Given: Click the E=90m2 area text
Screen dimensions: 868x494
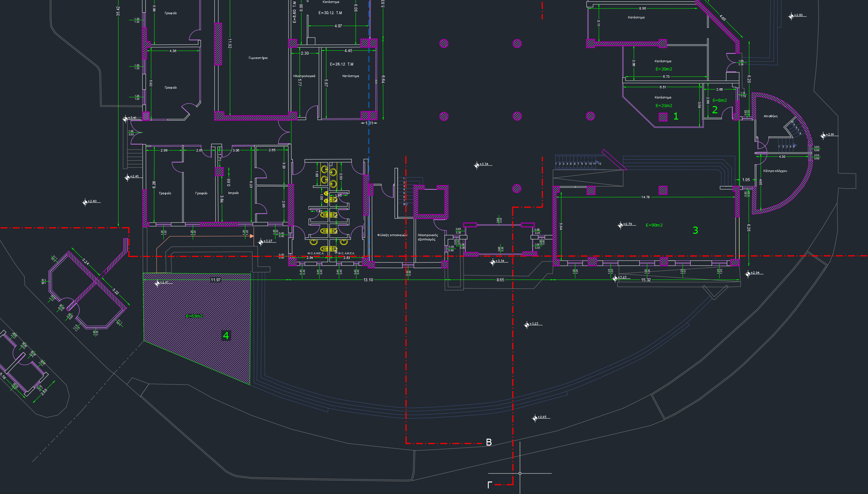Looking at the screenshot, I should (654, 225).
